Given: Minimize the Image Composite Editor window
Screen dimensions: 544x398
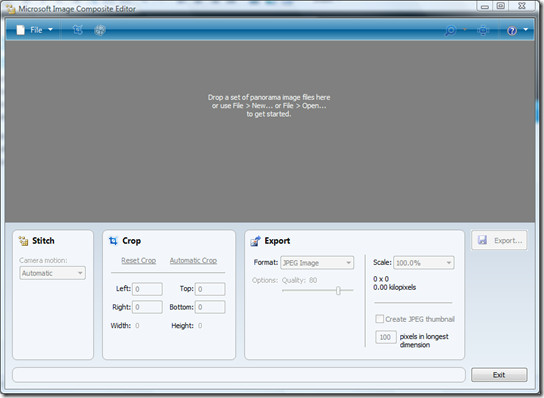Looking at the screenshot, I should [485, 6].
